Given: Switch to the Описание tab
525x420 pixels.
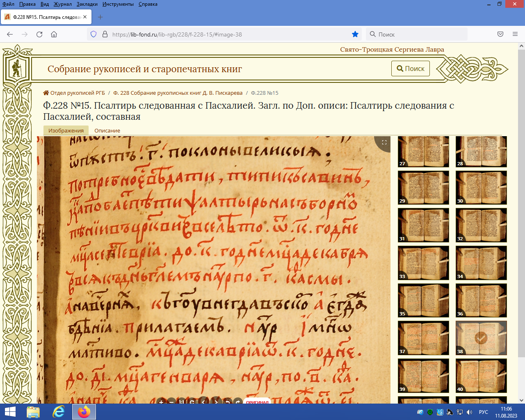Looking at the screenshot, I should tap(107, 131).
